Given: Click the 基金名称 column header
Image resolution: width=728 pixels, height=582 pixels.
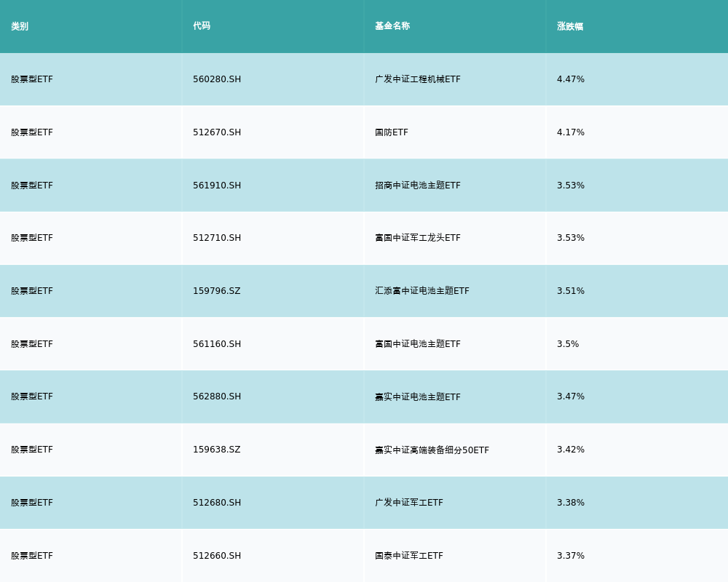Looking at the screenshot, I should [x=392, y=26].
